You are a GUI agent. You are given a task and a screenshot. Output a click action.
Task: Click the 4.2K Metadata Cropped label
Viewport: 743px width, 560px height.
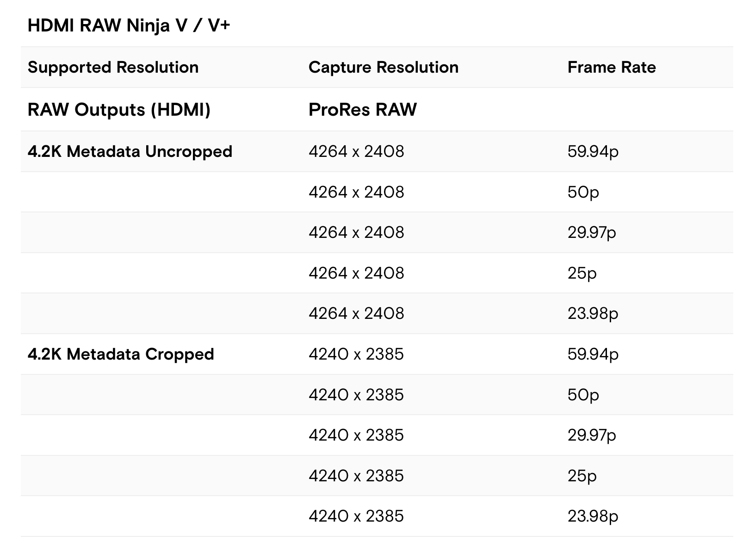[121, 355]
